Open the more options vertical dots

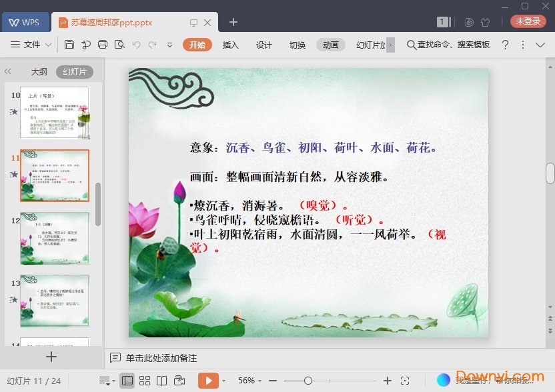point(523,45)
